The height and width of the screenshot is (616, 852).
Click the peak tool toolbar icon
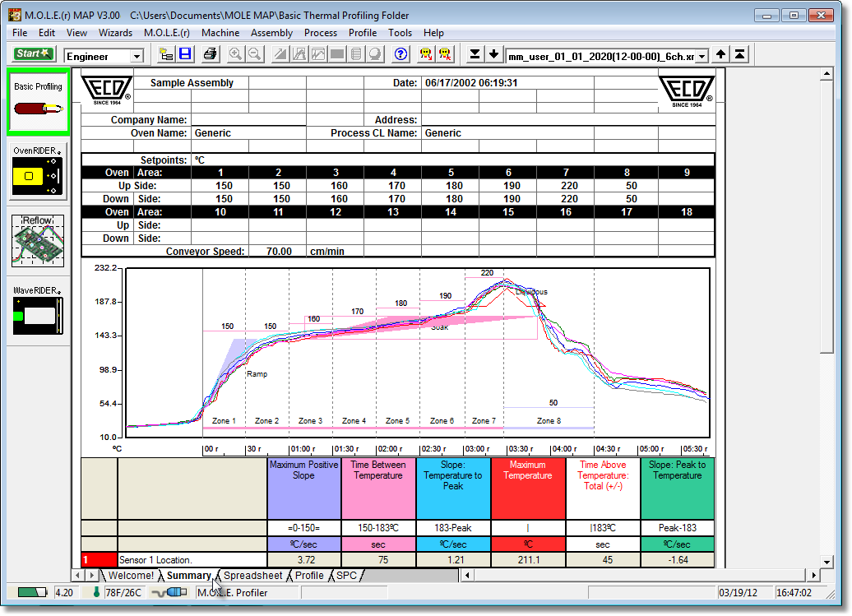299,53
